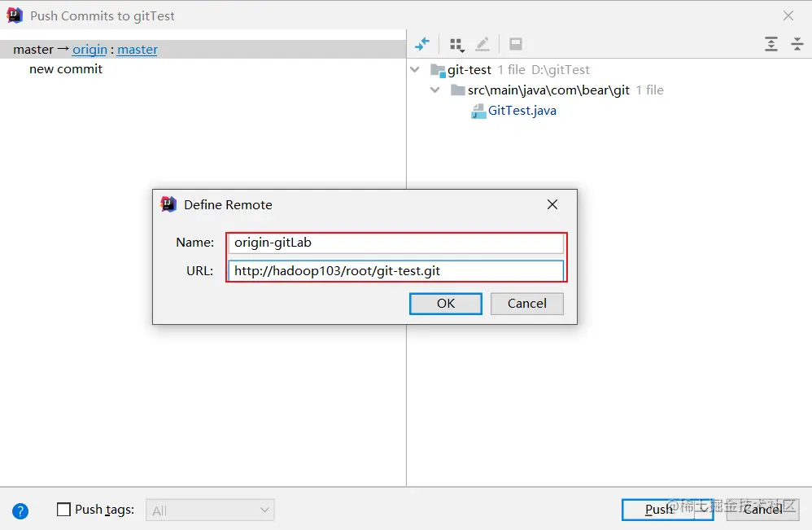Click the origin remote link
The image size is (812, 530).
[x=89, y=50]
